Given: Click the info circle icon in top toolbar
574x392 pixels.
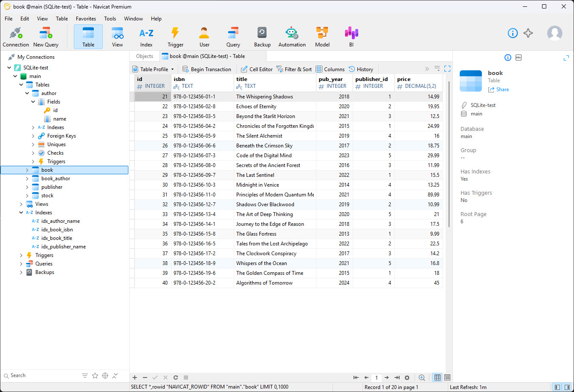Looking at the screenshot, I should 513,33.
